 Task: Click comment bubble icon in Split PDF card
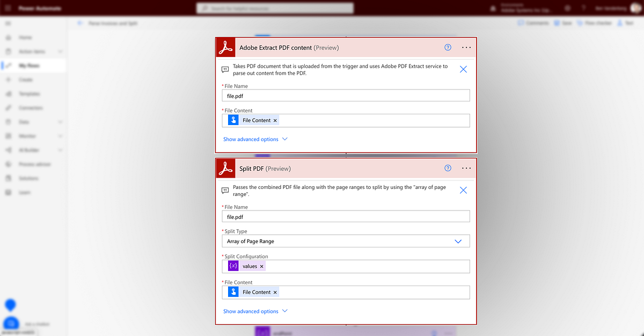tap(226, 190)
